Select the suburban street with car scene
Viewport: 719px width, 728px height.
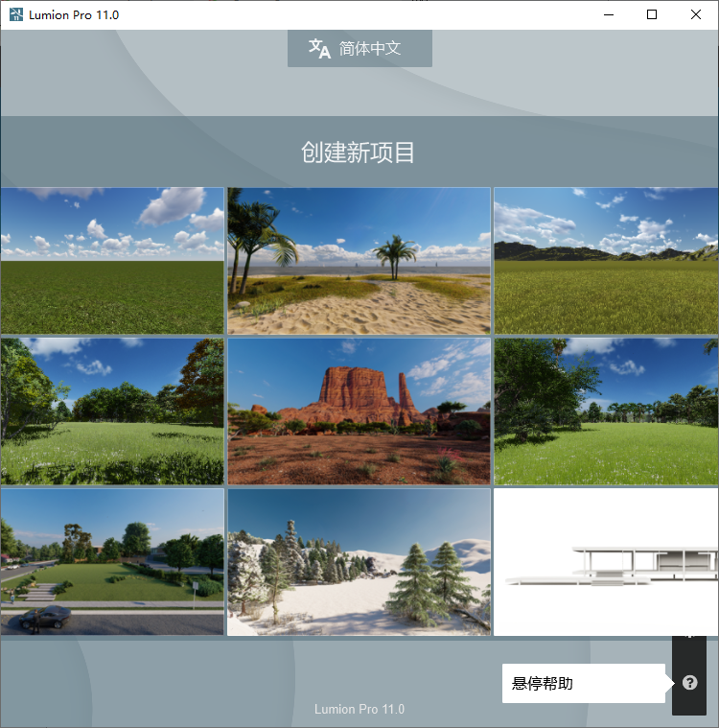112,562
